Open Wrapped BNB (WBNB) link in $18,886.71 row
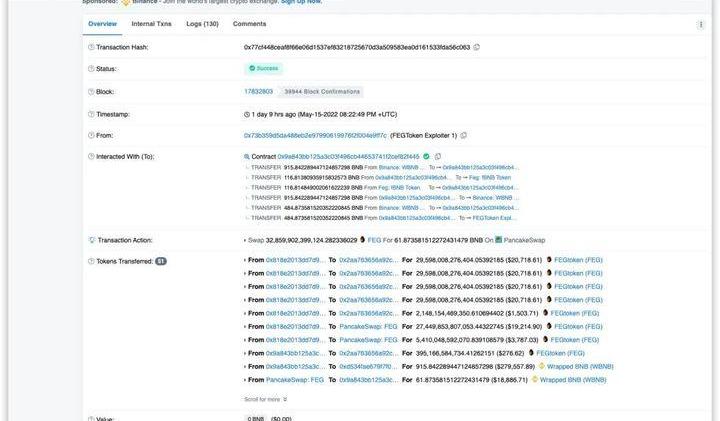 click(573, 380)
